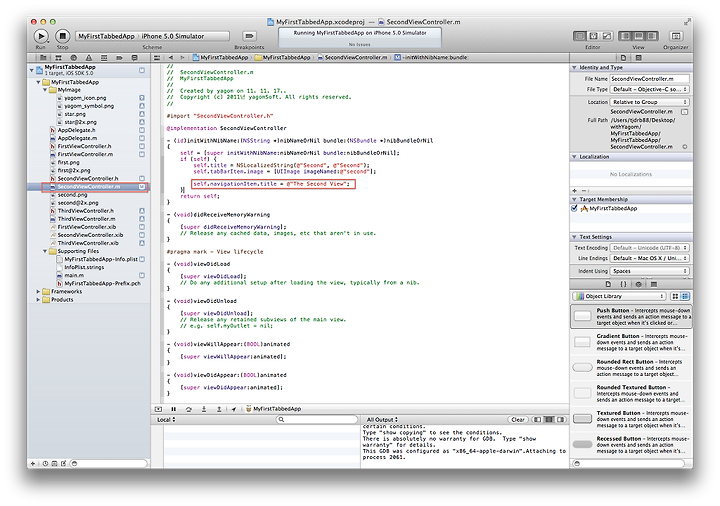Switch library to icon grid view

coord(675,297)
